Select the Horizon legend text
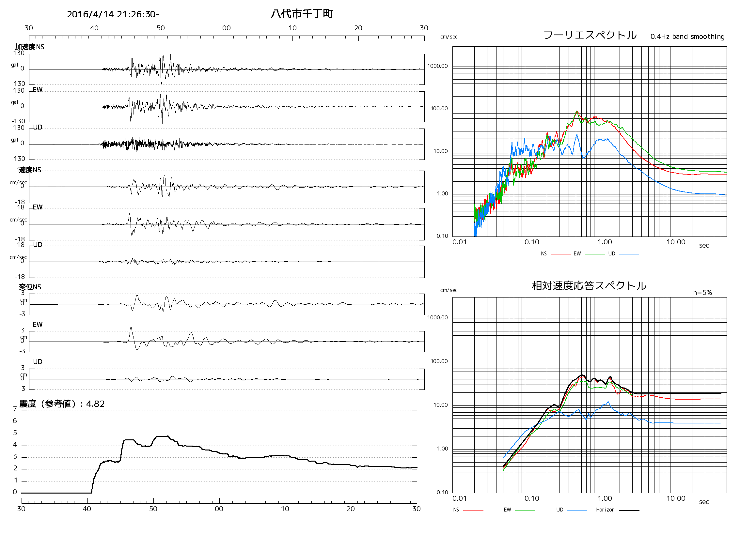 point(605,510)
